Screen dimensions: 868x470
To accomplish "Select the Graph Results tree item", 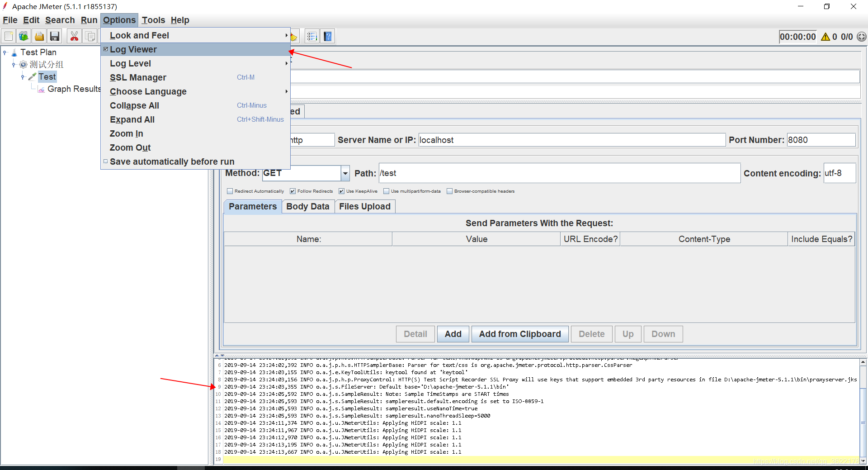I will pyautogui.click(x=74, y=89).
